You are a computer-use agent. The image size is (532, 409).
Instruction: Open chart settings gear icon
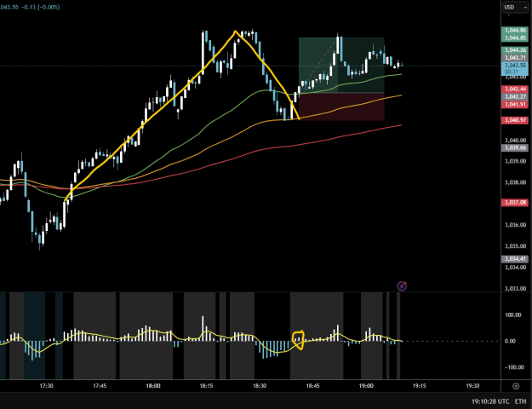[x=516, y=386]
